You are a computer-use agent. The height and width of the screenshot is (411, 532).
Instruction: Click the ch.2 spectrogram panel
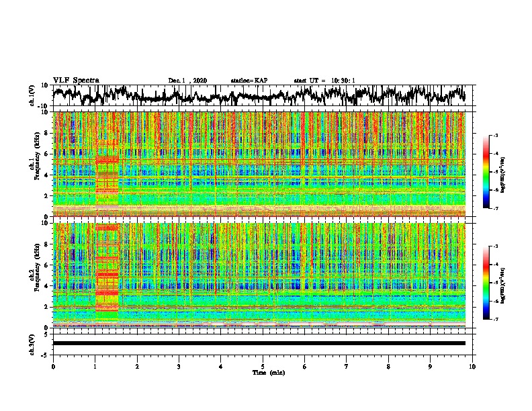(x=259, y=275)
